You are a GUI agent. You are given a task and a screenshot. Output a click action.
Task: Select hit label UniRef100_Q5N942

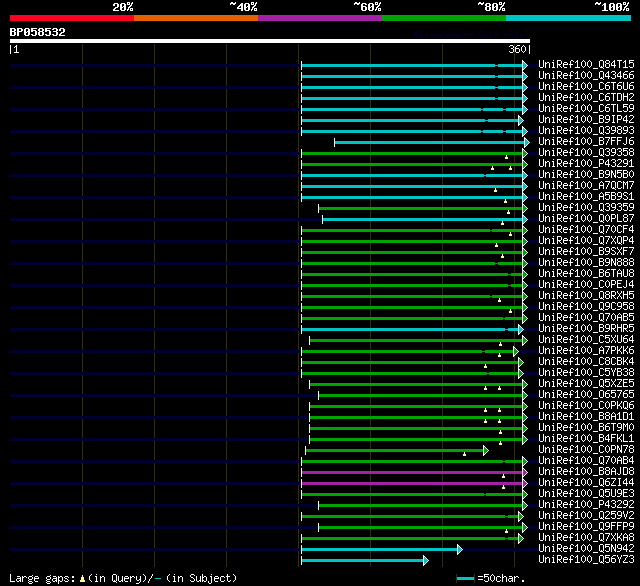[586, 549]
